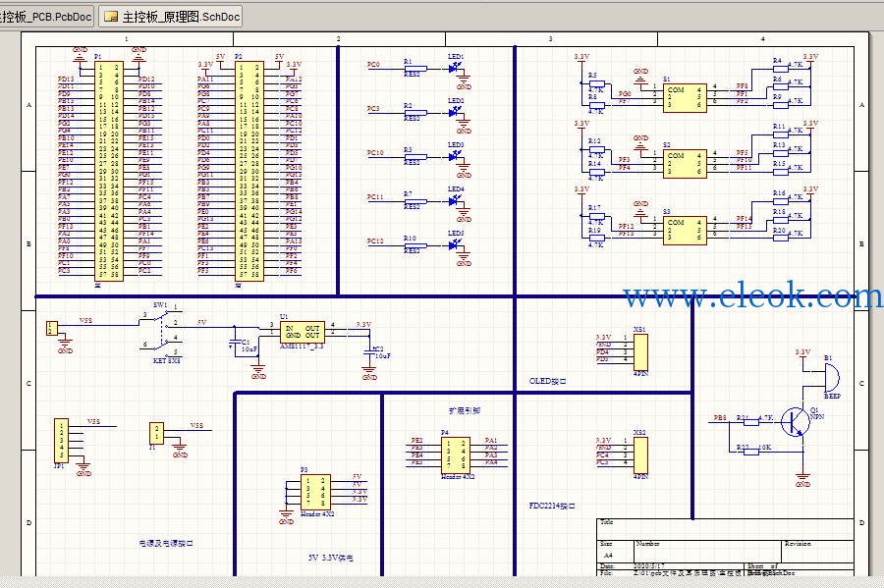
Task: Select the LED5 diode symbol
Action: click(455, 244)
